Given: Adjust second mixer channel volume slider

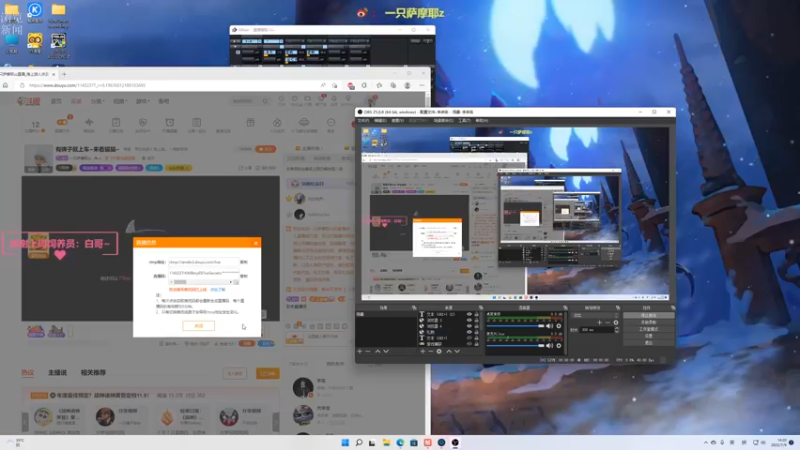Looking at the screenshot, I should click(515, 345).
